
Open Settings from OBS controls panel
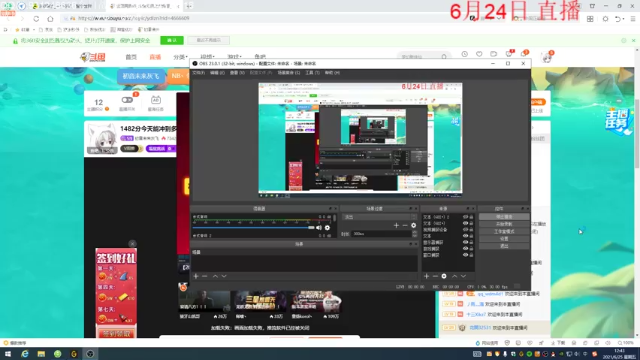pos(504,239)
